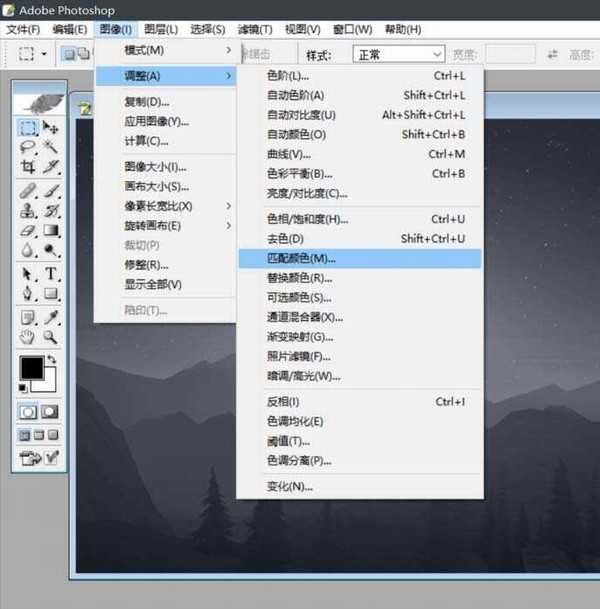
Task: Open the 文件(F) menu
Action: tap(23, 30)
